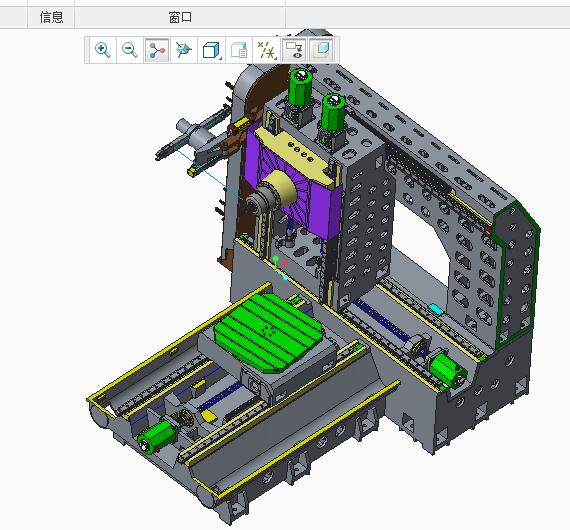Open the 信息 menu group
This screenshot has height=530, width=570.
[51, 17]
